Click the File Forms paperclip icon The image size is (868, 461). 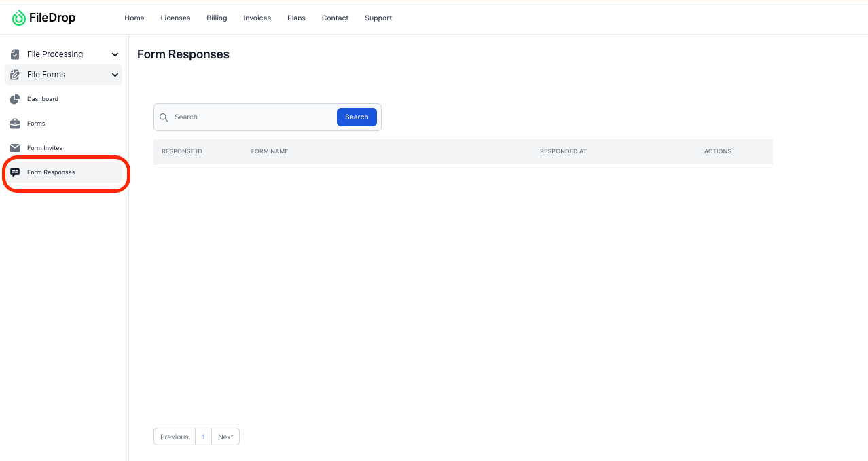coord(15,75)
